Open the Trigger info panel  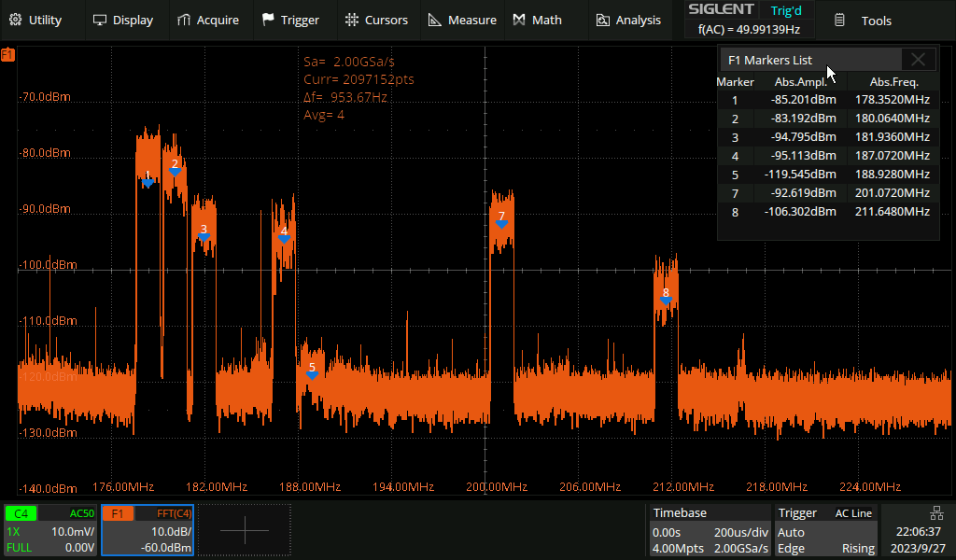824,530
